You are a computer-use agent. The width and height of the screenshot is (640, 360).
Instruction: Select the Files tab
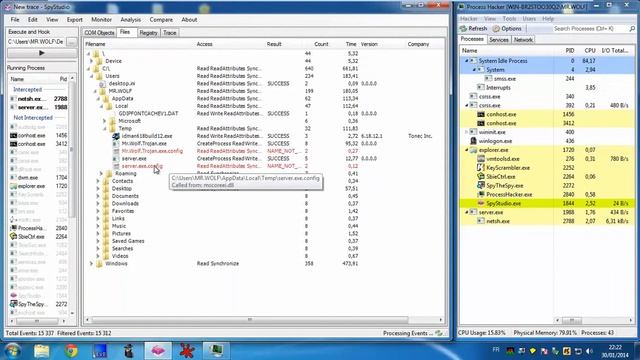125,32
